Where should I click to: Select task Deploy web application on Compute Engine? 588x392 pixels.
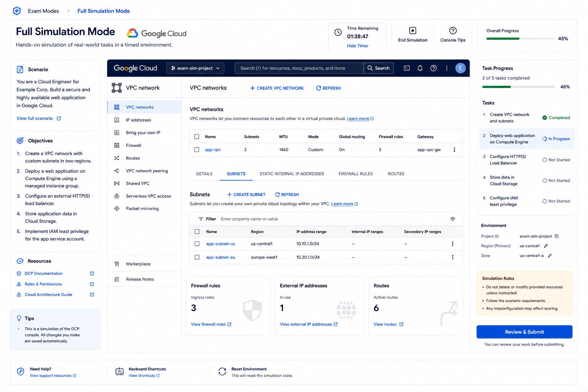point(526,139)
